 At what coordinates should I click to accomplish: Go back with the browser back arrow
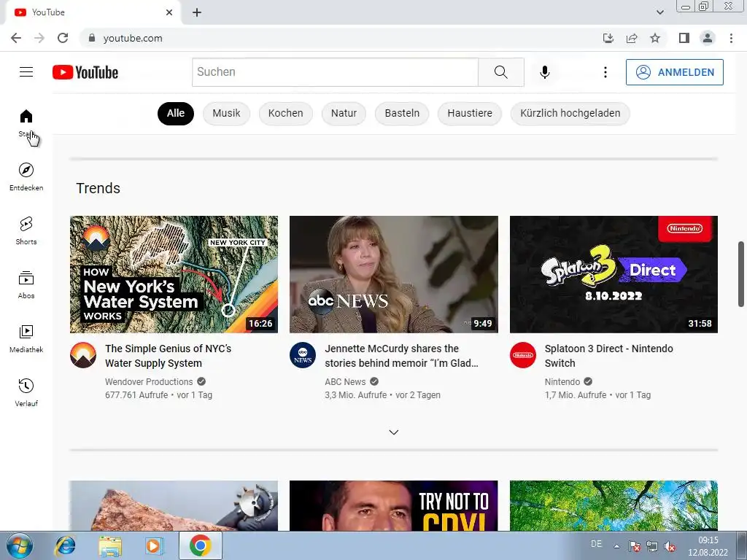(16, 38)
